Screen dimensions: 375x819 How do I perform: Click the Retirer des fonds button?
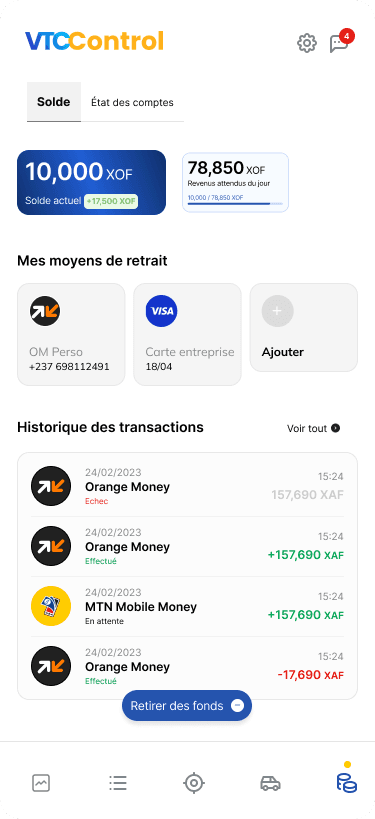187,706
